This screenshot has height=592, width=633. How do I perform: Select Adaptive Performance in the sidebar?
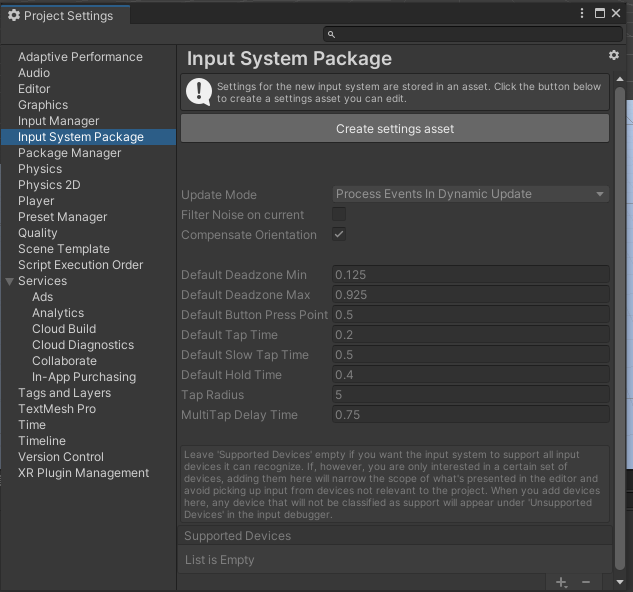pyautogui.click(x=80, y=57)
